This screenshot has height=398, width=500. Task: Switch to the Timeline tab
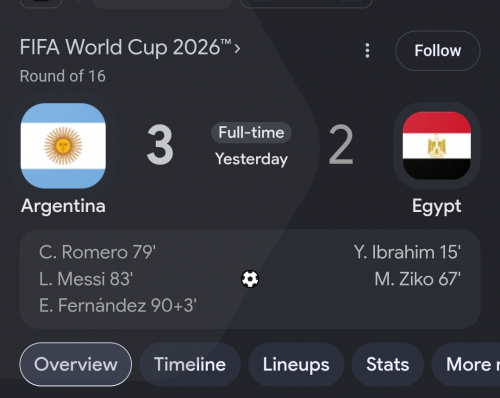190,364
